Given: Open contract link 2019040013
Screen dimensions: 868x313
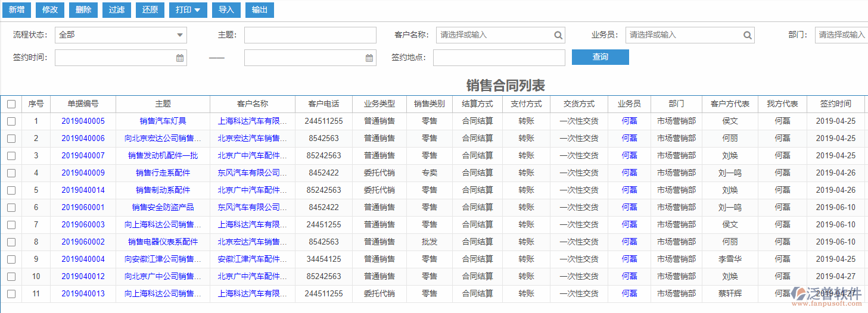Looking at the screenshot, I should point(83,294).
